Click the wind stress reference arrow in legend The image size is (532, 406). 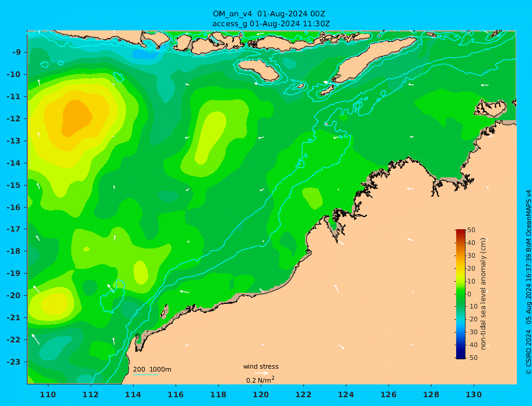[x=261, y=373]
